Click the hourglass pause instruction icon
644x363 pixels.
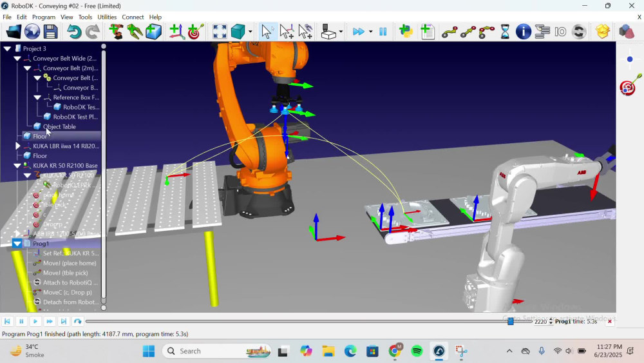point(505,32)
